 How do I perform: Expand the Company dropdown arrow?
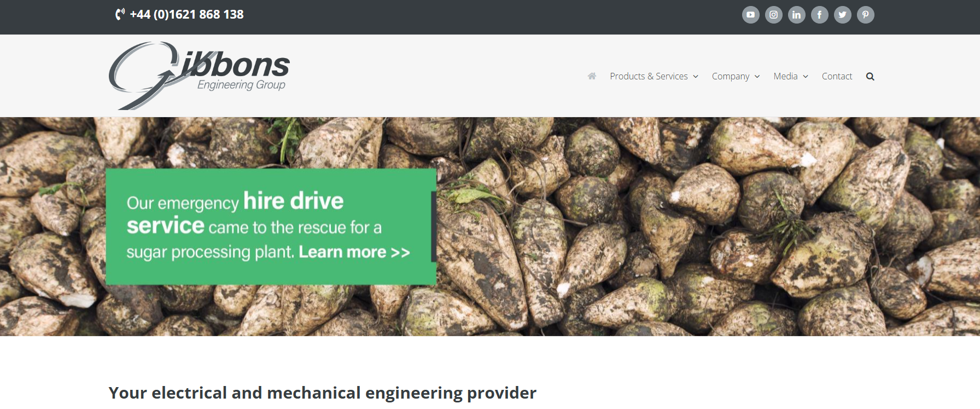click(757, 77)
